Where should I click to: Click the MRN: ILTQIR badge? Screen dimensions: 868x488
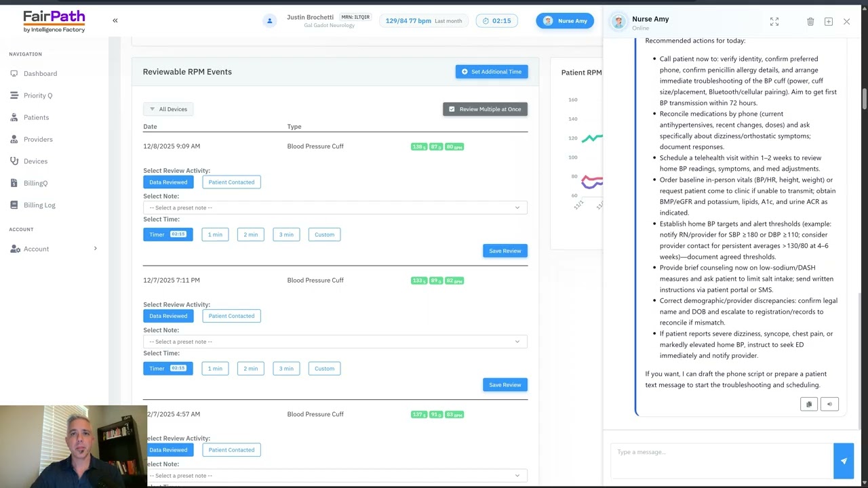pos(355,17)
